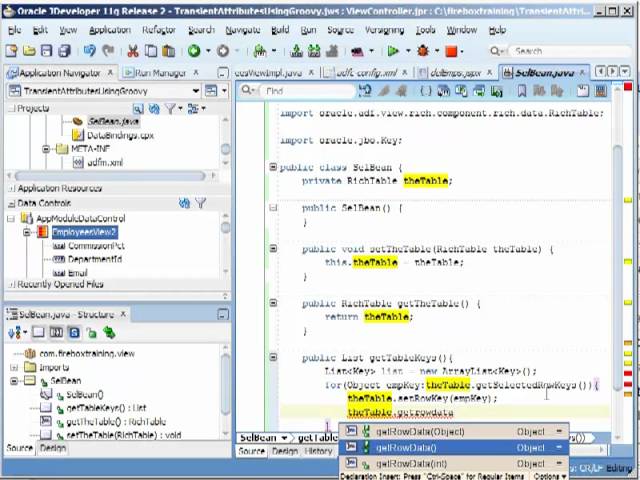Collapse the SelBean class node in Structure

coord(14,381)
